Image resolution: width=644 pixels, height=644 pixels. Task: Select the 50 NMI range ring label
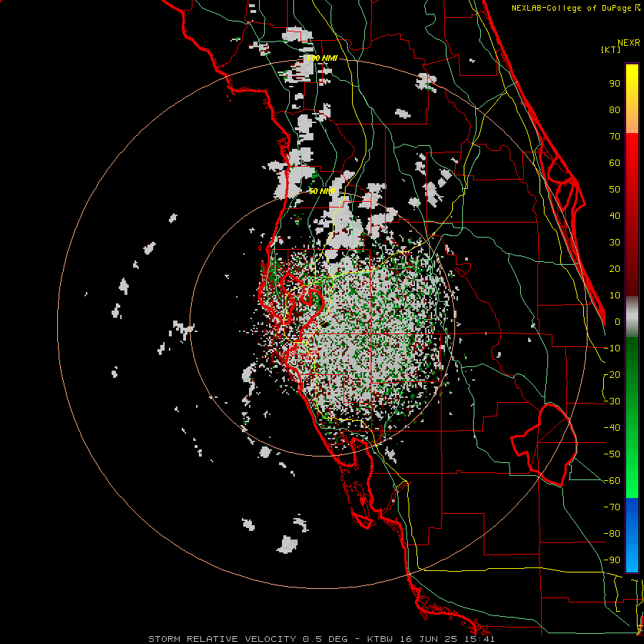[322, 191]
